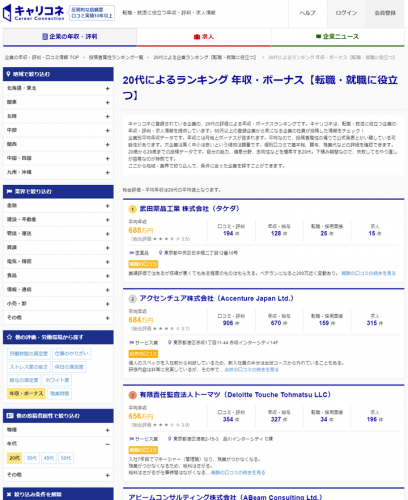Expand その他 under the industry filter
This screenshot has height=500, width=408.
(x=58, y=318)
